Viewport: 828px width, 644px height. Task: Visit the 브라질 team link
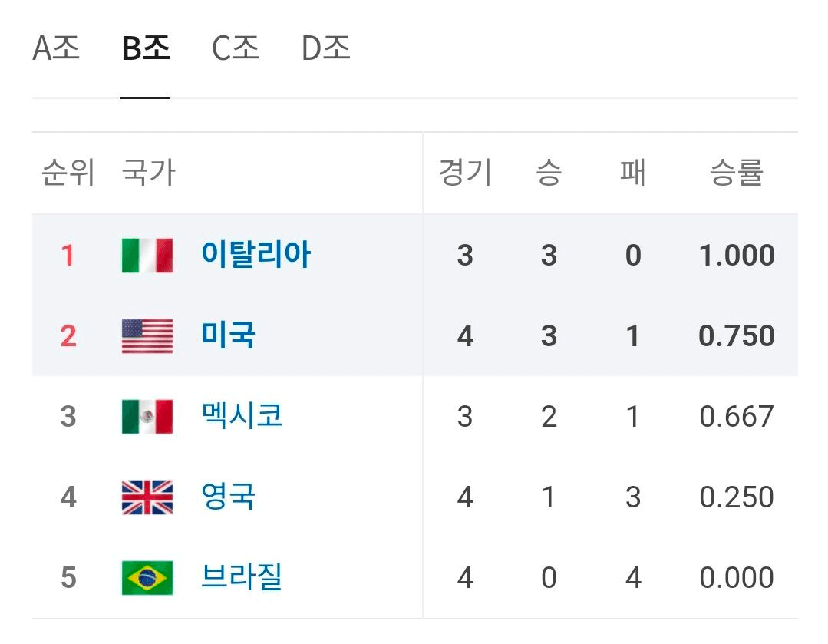tap(242, 578)
